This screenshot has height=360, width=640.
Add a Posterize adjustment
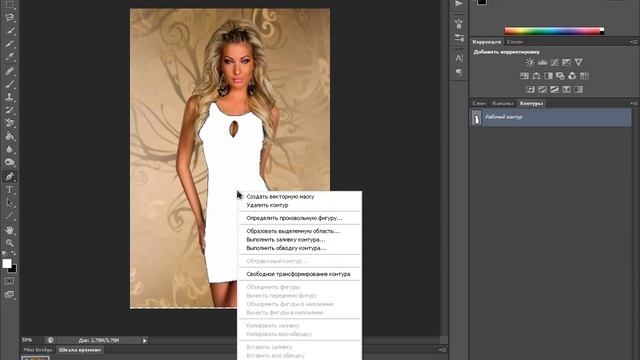pyautogui.click(x=542, y=89)
